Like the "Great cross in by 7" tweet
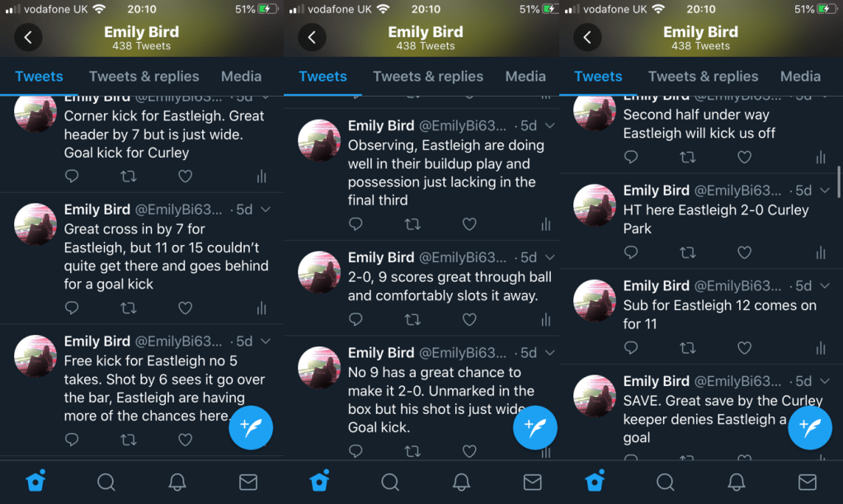Screen dimensions: 843x504 pos(185,309)
